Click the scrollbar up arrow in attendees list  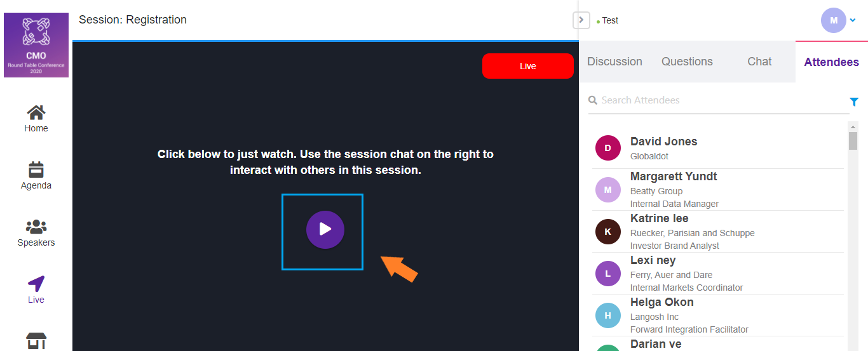point(853,126)
